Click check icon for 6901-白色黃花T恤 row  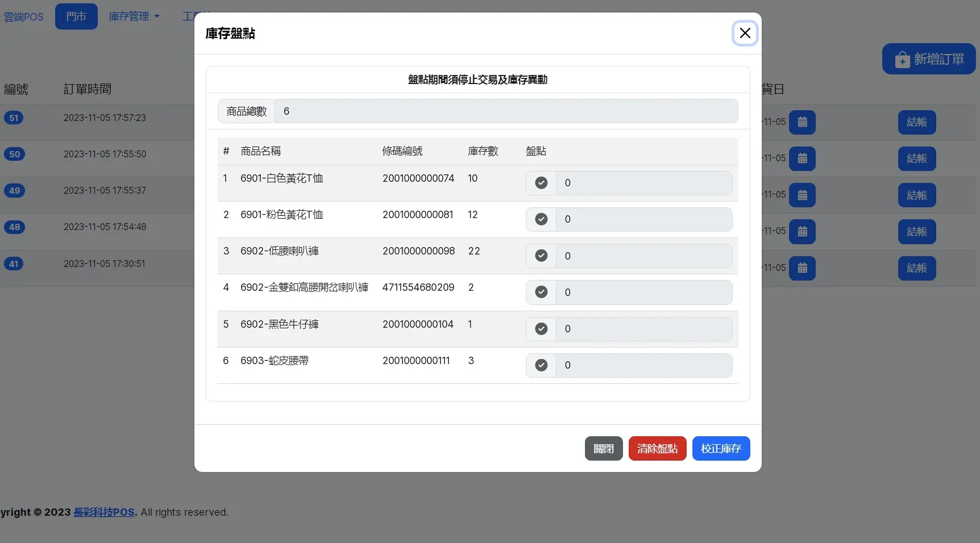point(541,183)
